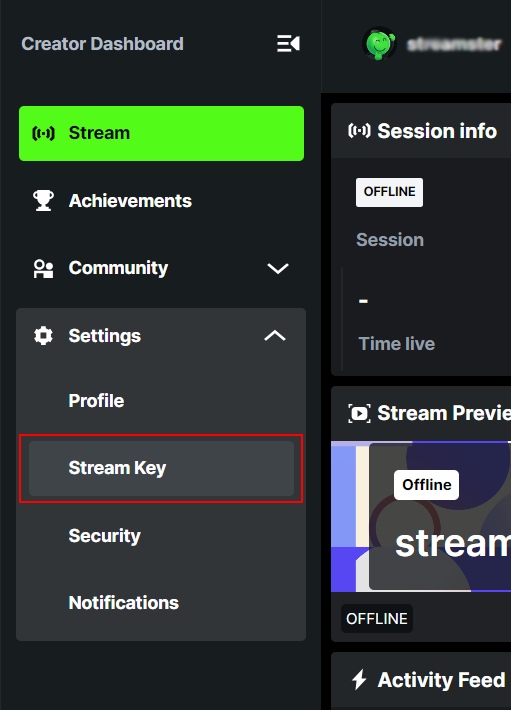Collapse the Settings section chevron
The width and height of the screenshot is (511, 710).
point(275,336)
